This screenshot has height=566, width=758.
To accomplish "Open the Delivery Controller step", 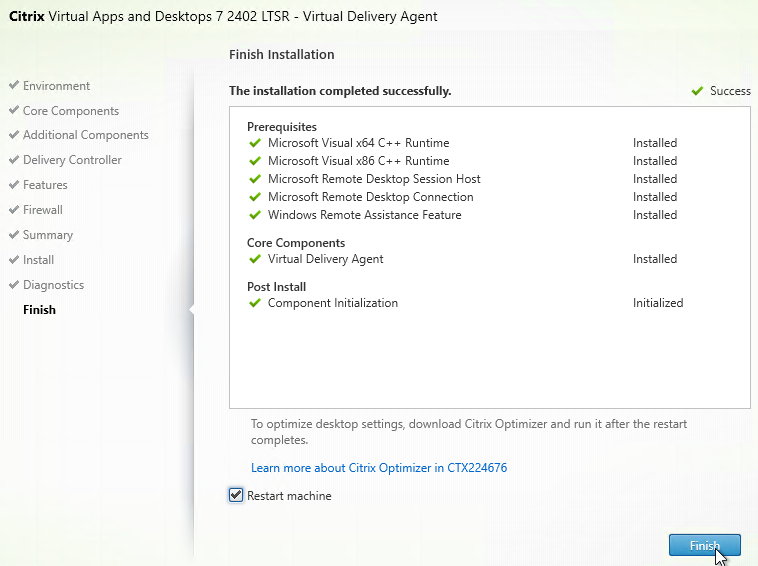I will point(72,160).
